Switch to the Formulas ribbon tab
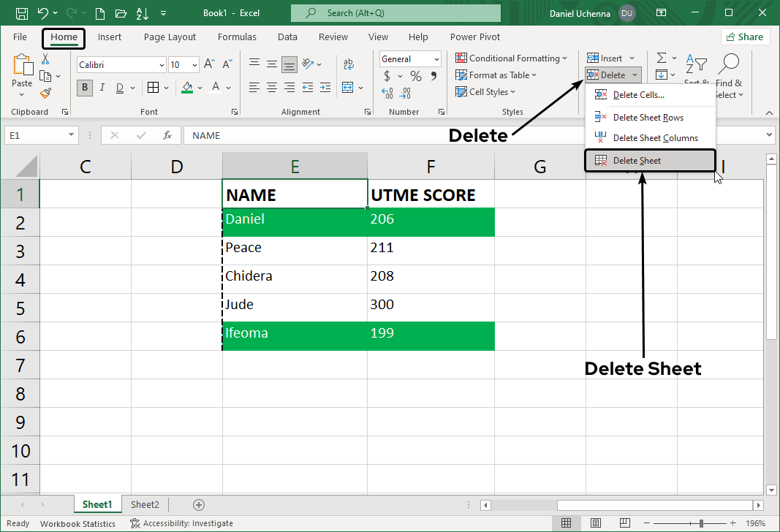Screen dimensions: 780x532 coord(237,37)
